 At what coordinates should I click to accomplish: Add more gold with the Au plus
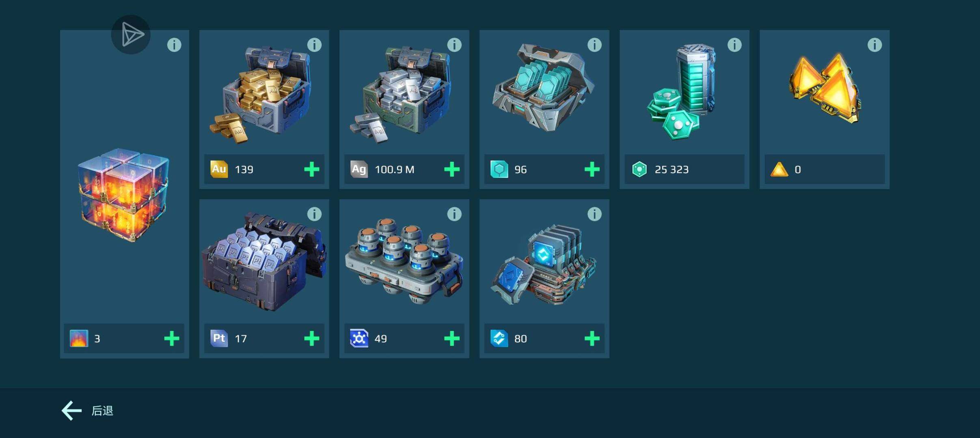pos(312,169)
